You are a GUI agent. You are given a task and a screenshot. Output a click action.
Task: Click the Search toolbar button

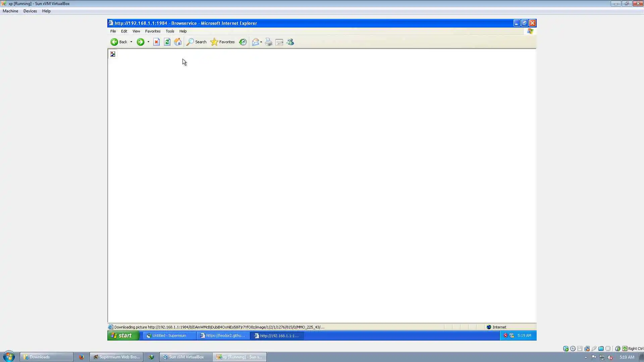coord(197,42)
